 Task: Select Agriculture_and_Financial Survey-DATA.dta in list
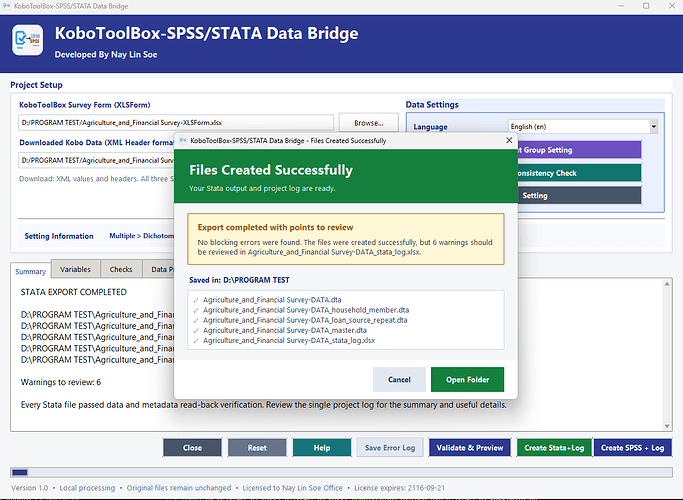tap(272, 300)
